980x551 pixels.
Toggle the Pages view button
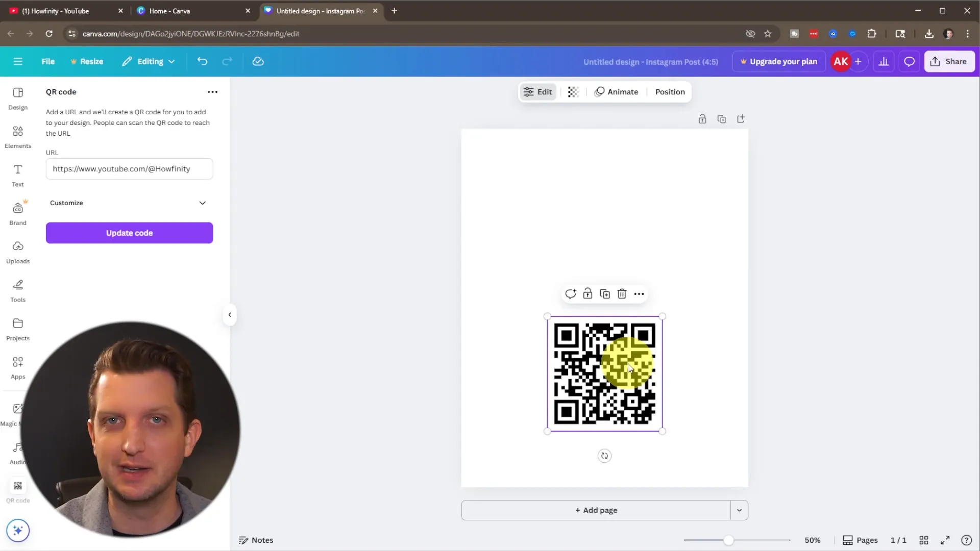click(x=860, y=540)
